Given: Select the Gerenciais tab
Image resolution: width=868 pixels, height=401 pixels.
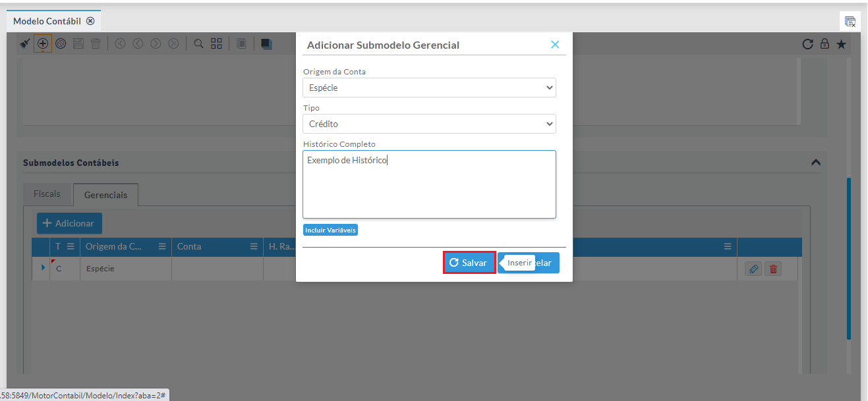Looking at the screenshot, I should click(x=105, y=195).
